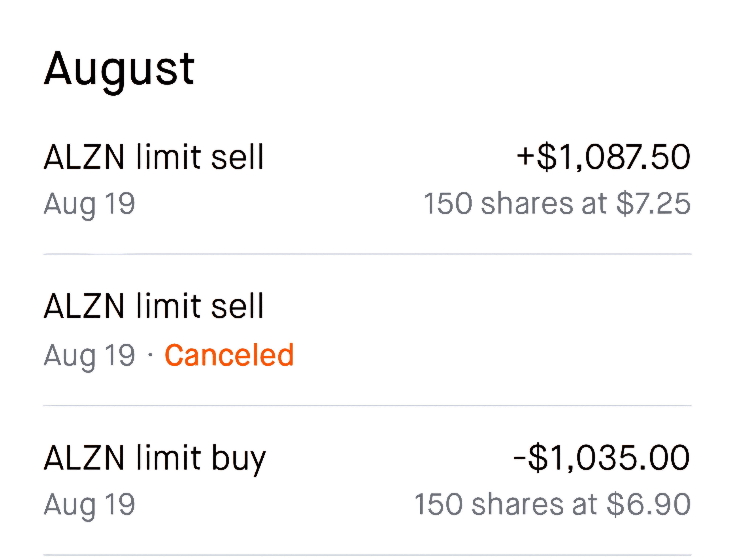Viewport: 734px width, 560px height.
Task: Select the Aug 19 date under limit buy
Action: pyautogui.click(x=89, y=505)
